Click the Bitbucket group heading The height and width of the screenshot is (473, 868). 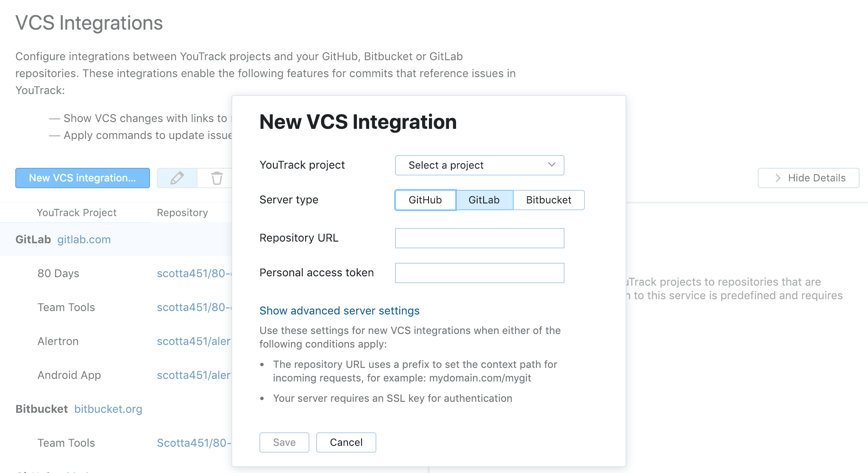[42, 409]
